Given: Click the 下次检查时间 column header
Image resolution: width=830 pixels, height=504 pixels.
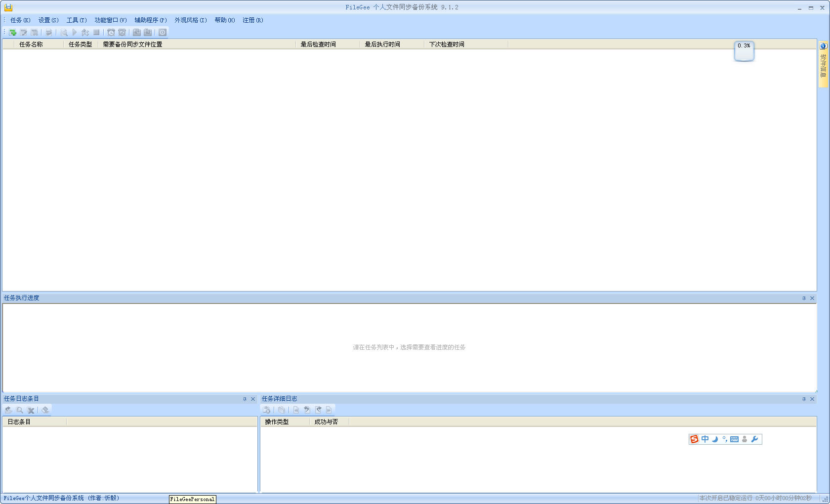Looking at the screenshot, I should coord(466,44).
